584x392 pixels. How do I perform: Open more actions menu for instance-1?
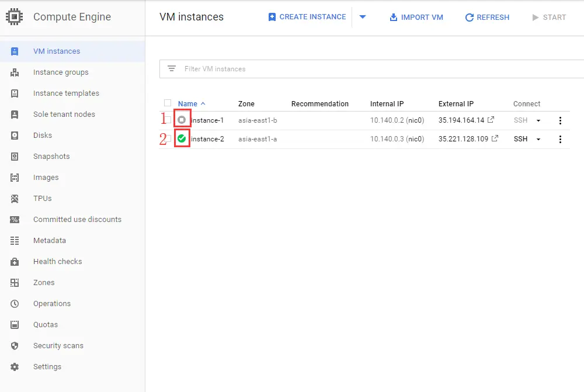pyautogui.click(x=560, y=120)
